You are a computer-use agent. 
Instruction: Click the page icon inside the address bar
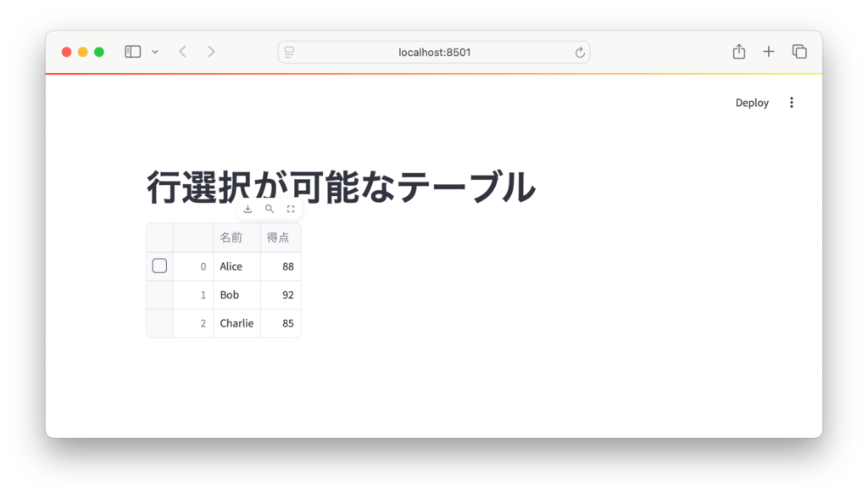[289, 53]
